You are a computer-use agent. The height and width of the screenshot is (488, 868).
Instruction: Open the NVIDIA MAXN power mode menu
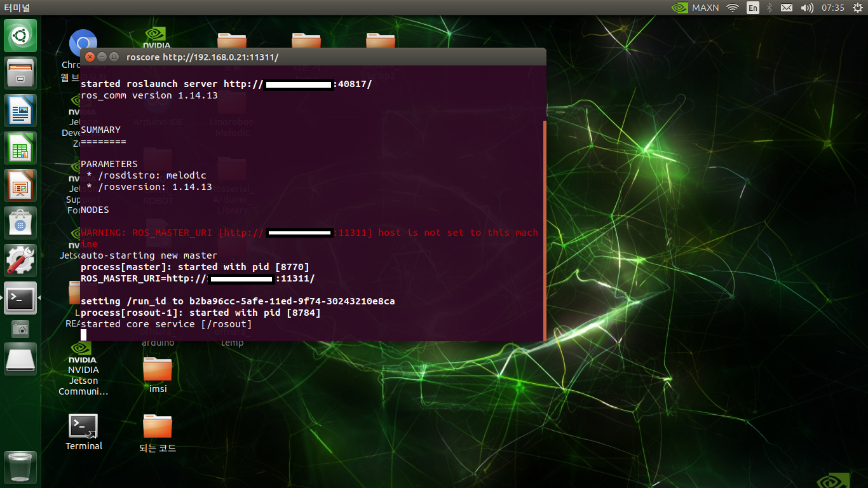tap(696, 8)
